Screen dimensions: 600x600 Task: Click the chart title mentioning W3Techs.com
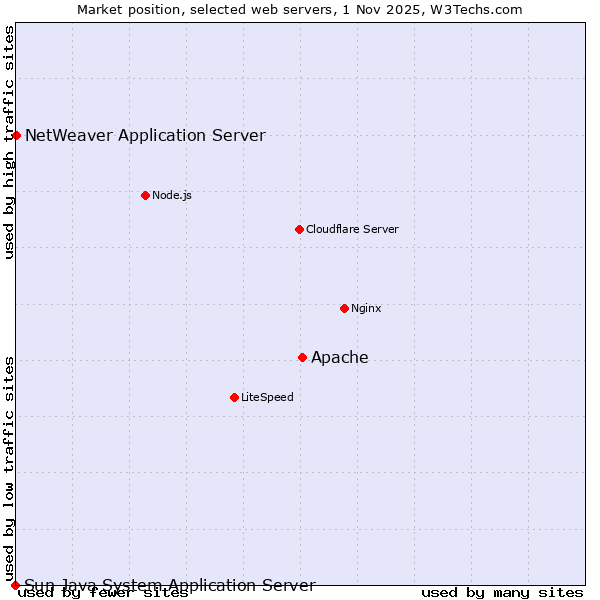click(x=300, y=9)
